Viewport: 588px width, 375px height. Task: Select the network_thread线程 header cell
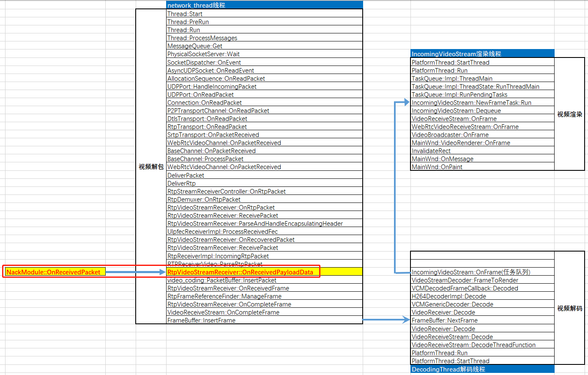(x=264, y=5)
